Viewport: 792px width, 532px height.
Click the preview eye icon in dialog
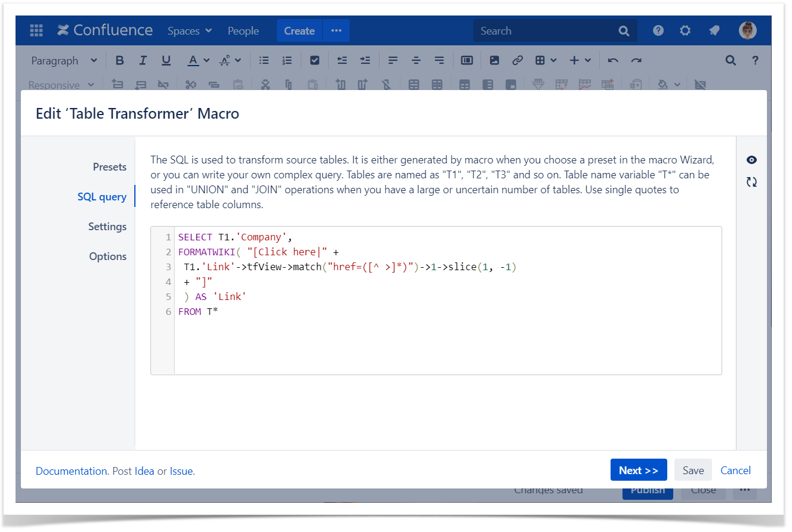click(751, 160)
